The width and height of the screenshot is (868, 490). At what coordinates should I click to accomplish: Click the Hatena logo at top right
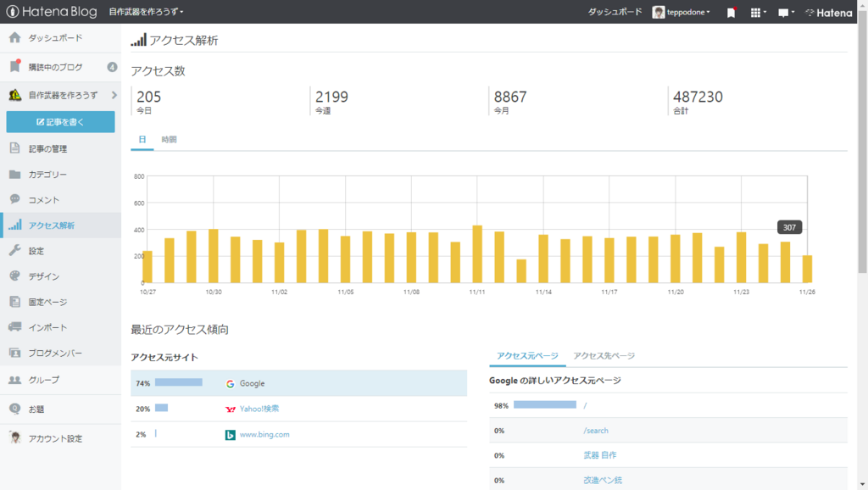828,12
